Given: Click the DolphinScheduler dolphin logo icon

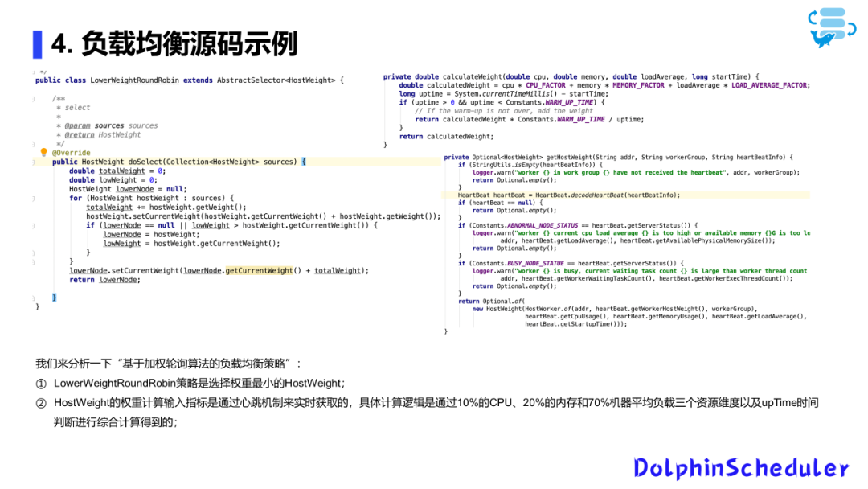Looking at the screenshot, I should 832,27.
